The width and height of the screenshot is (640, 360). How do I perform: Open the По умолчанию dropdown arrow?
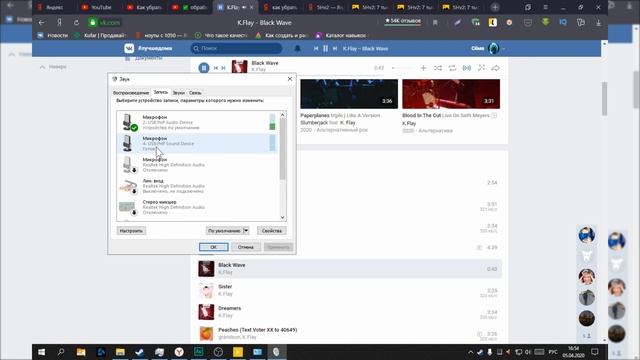coord(246,231)
